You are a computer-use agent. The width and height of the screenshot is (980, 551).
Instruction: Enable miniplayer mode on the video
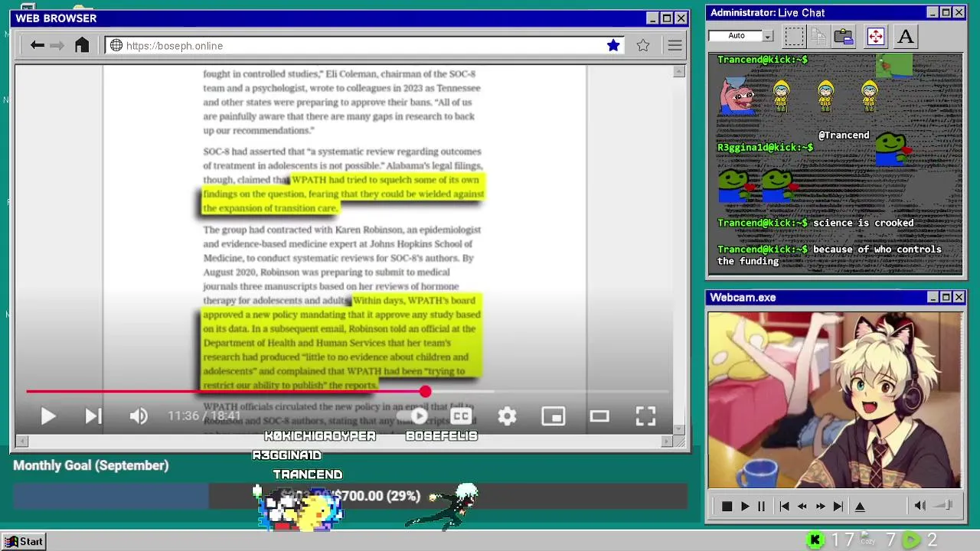pyautogui.click(x=553, y=416)
